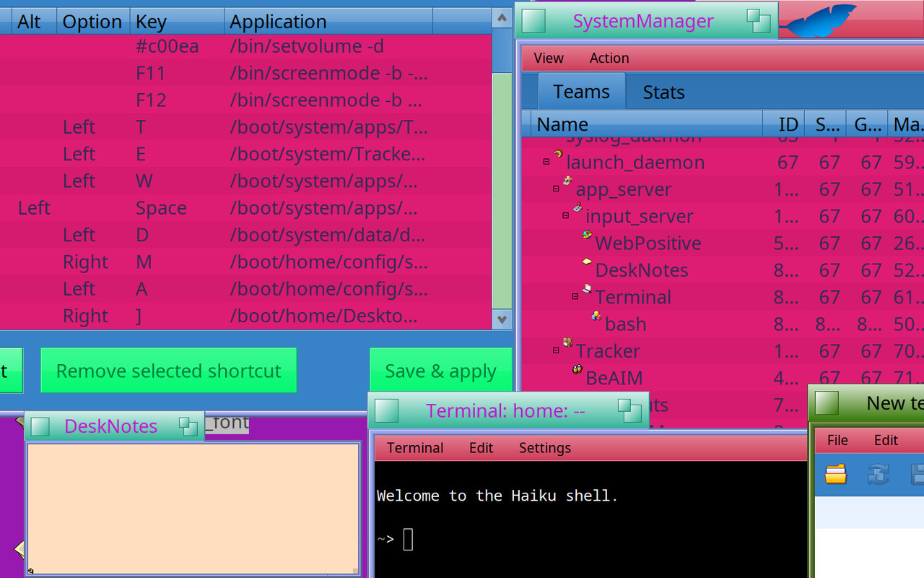This screenshot has height=578, width=924.
Task: Click the Space key cell in shortcuts
Action: (161, 208)
